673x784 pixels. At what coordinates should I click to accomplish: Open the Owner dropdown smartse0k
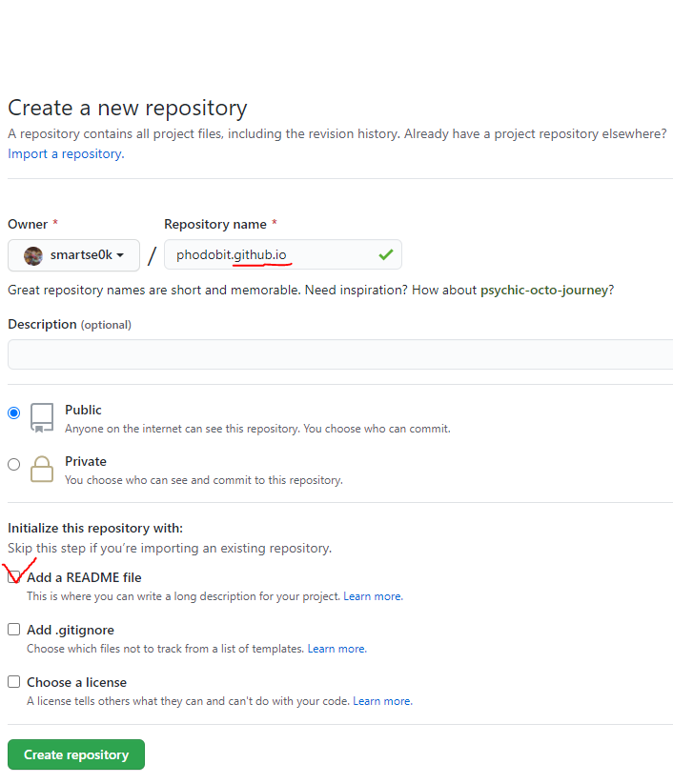point(74,255)
